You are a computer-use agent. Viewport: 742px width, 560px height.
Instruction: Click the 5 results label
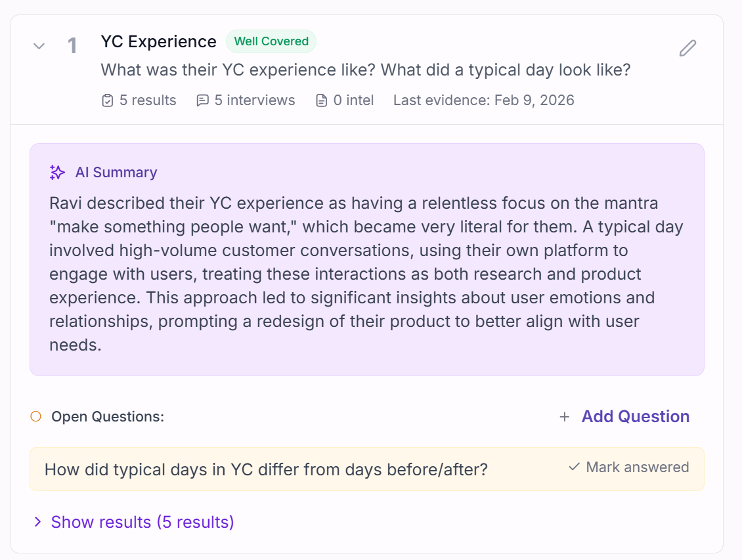(147, 100)
